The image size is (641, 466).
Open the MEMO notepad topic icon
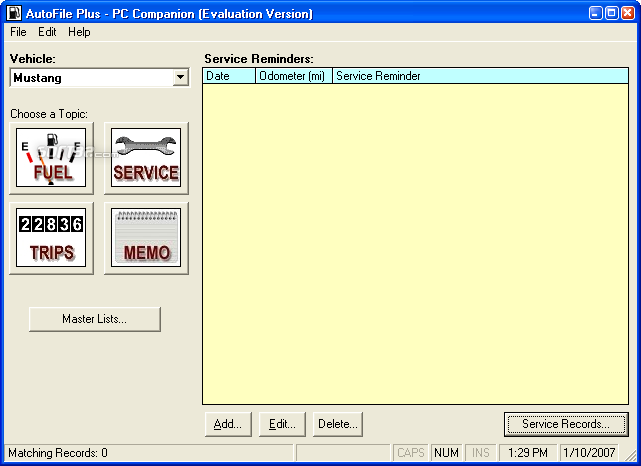146,238
